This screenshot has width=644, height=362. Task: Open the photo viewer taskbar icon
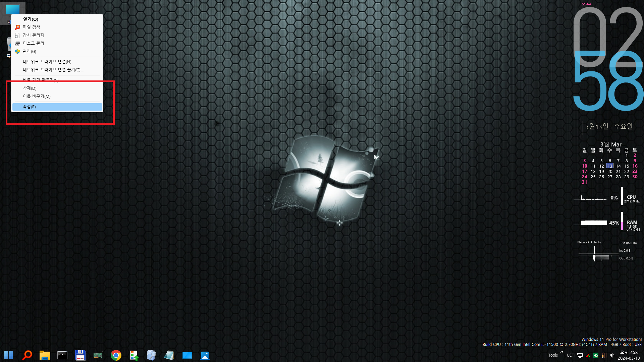[x=205, y=355]
